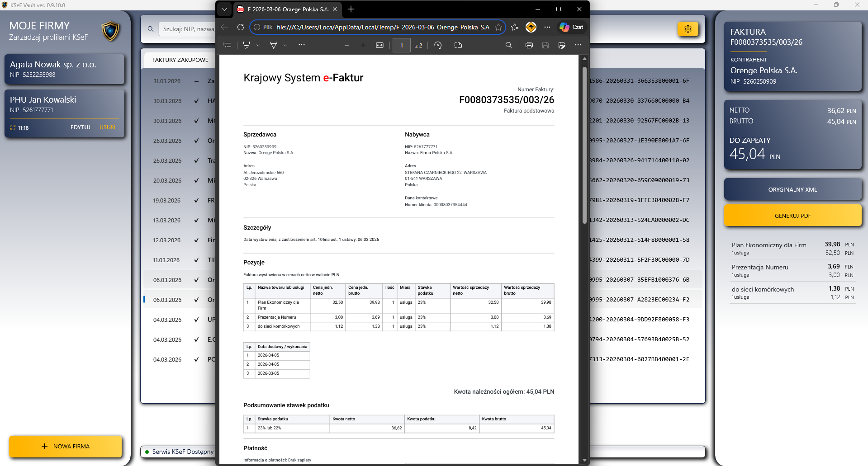Screen dimensions: 868x466
Task: Click the shield logo in MOJE FIRMY panel
Action: pos(110,31)
